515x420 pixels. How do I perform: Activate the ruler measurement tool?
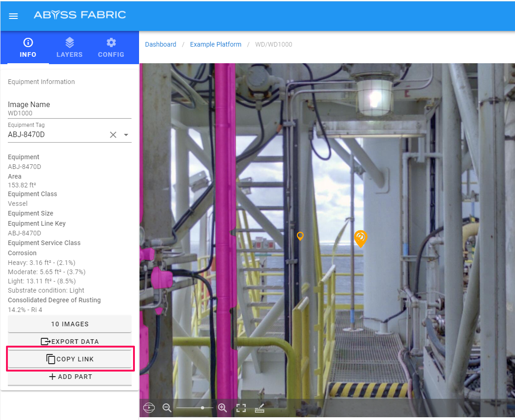tap(260, 408)
